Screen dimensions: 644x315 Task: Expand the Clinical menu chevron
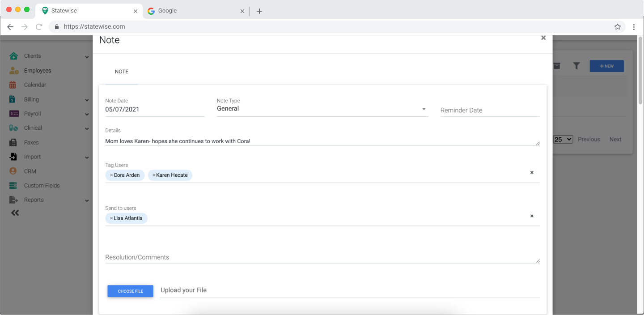point(87,129)
